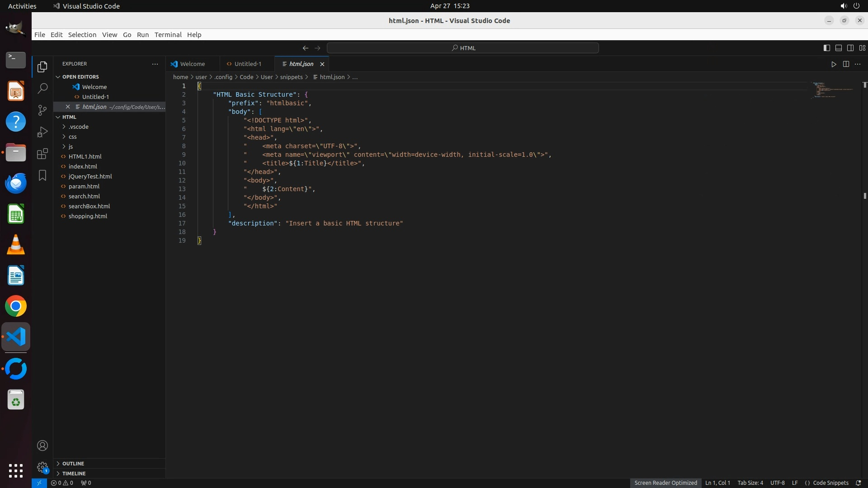Screen dimensions: 868x488
Task: Open the Manage gear icon
Action: point(42,467)
